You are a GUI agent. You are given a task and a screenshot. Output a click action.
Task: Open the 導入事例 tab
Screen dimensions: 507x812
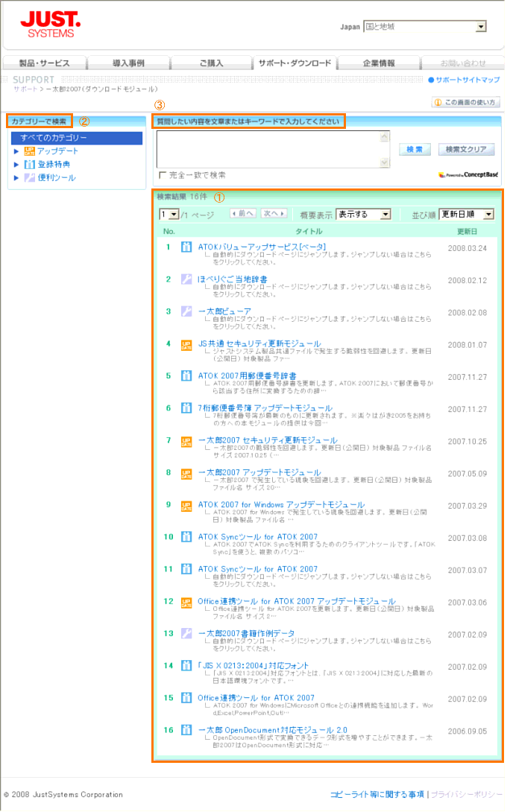128,63
